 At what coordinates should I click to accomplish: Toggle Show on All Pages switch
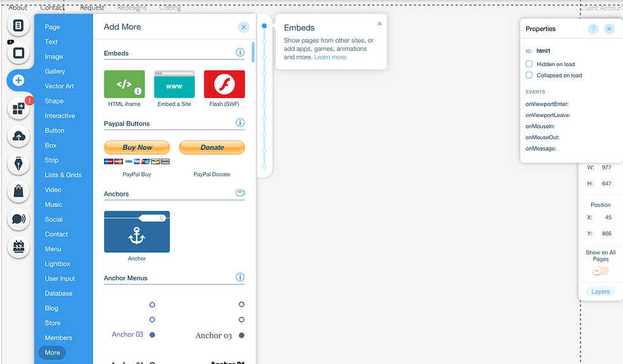pos(600,271)
